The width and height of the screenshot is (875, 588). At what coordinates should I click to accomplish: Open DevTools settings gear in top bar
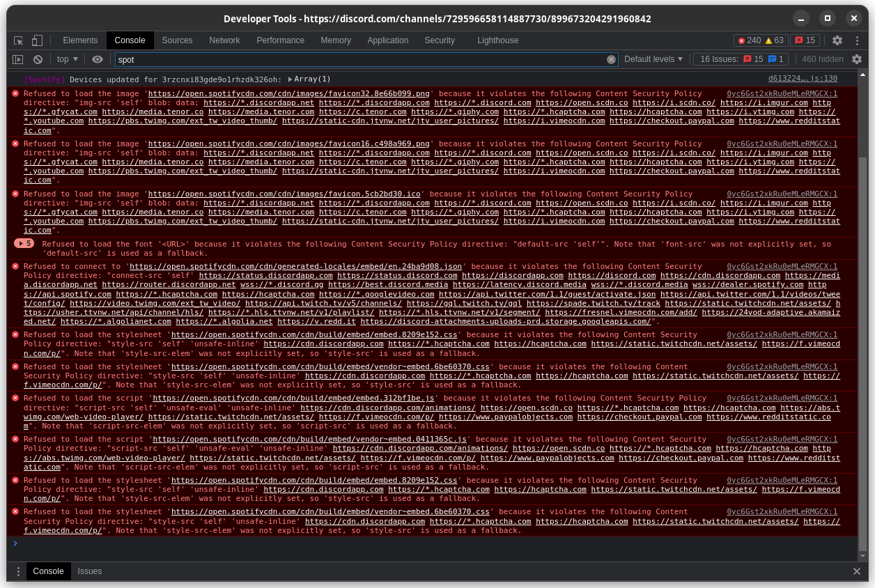click(x=837, y=40)
